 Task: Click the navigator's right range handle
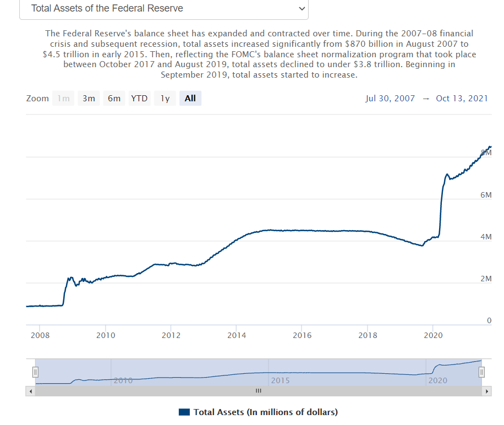tap(481, 372)
